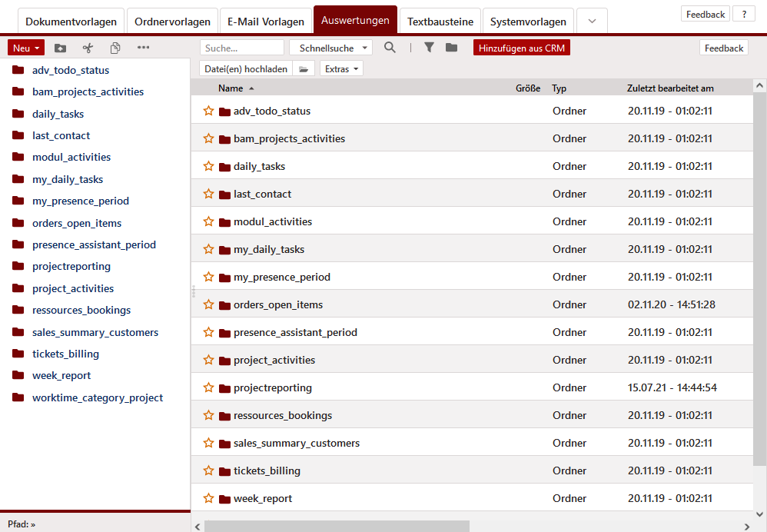Click the Hinzufügen aus CRM button
Screen dimensions: 767x532
pos(522,48)
